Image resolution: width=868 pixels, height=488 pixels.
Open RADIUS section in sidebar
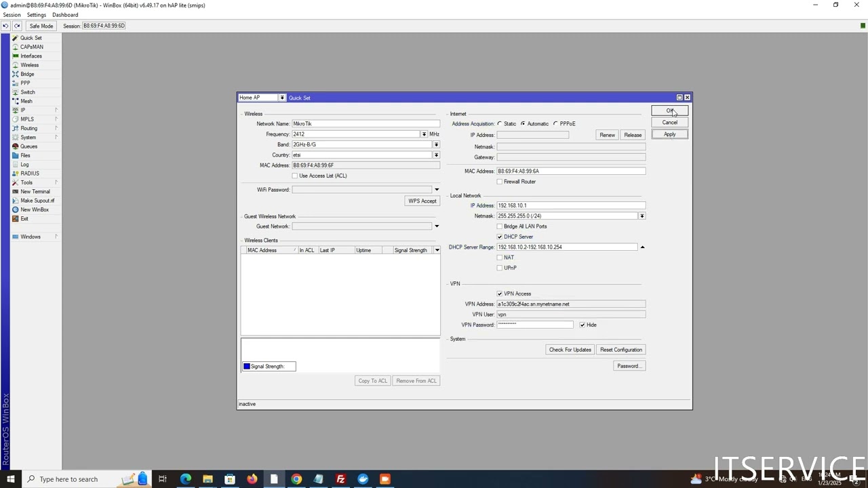pyautogui.click(x=30, y=174)
